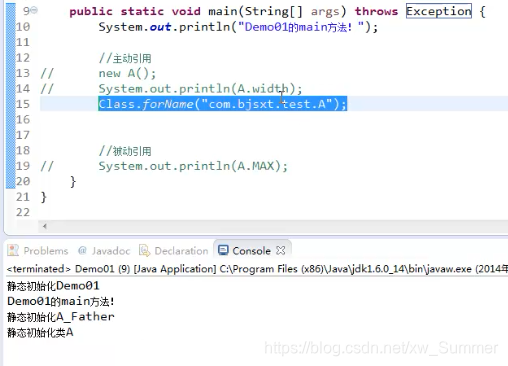This screenshot has height=366, width=508.
Task: Click the Javadoc @ icon
Action: pos(82,250)
